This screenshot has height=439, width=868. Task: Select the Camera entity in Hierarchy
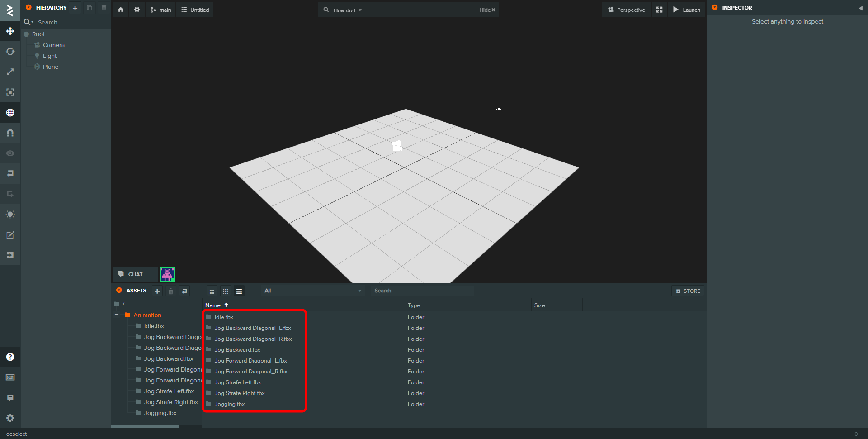tap(53, 45)
